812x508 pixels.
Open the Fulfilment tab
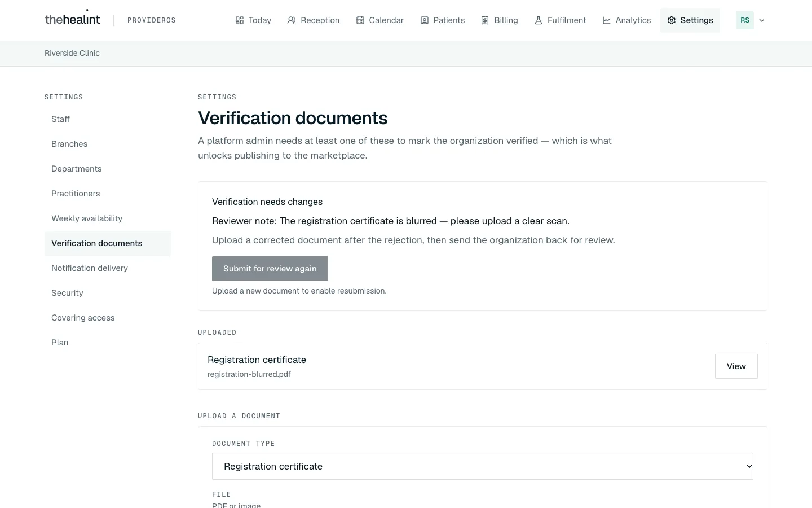pos(560,20)
